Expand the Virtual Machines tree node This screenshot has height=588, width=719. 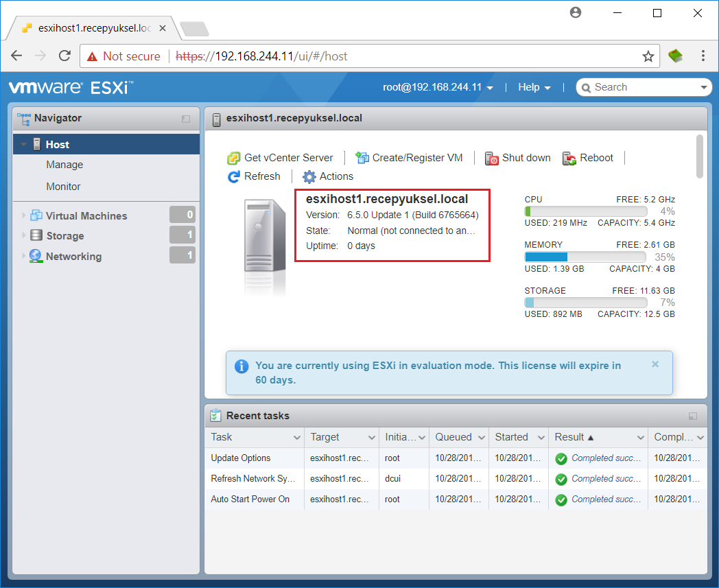coord(23,215)
